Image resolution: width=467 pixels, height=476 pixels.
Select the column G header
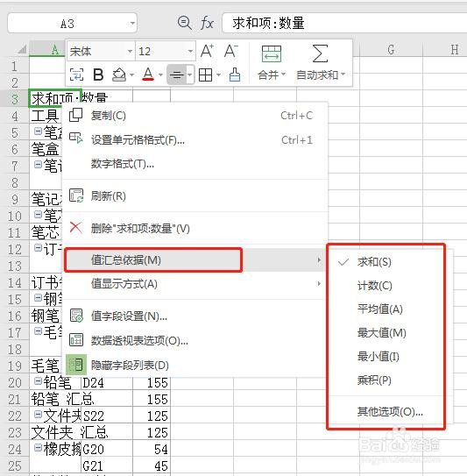point(391,49)
